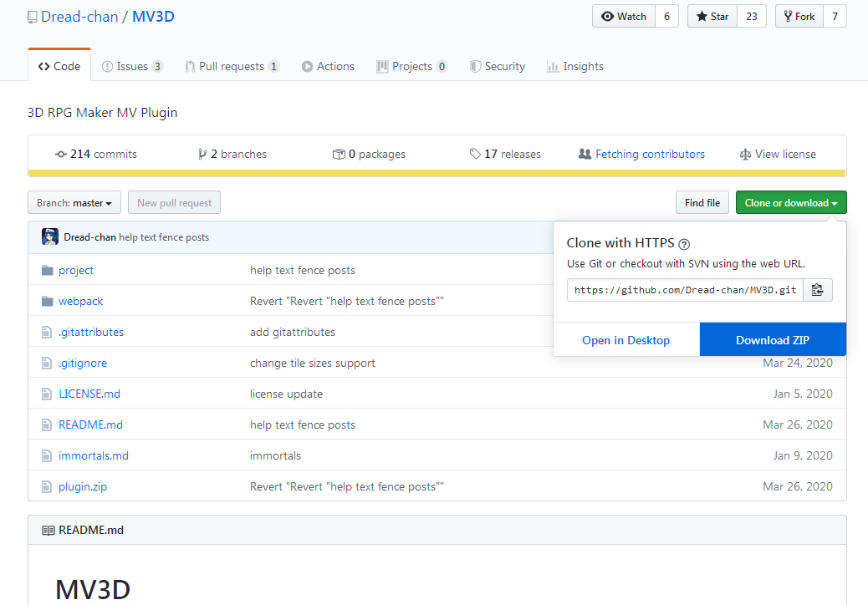The image size is (868, 605).
Task: Switch to the Code tab
Action: (59, 66)
